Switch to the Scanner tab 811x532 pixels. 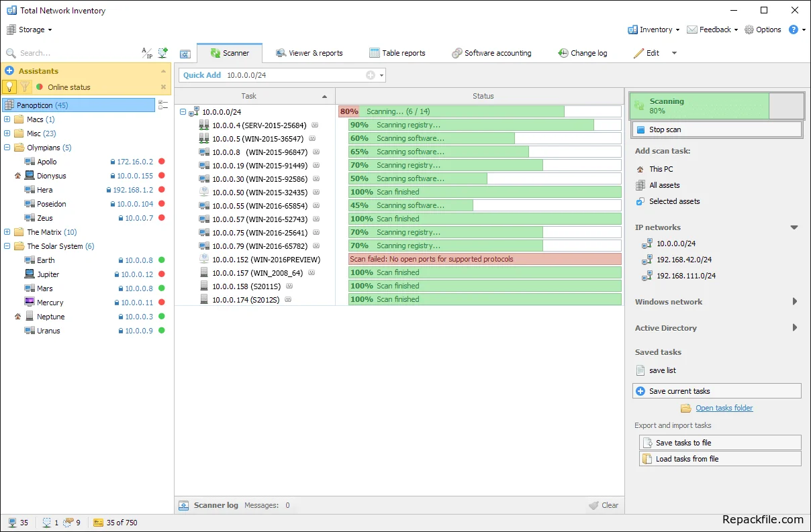pyautogui.click(x=230, y=53)
